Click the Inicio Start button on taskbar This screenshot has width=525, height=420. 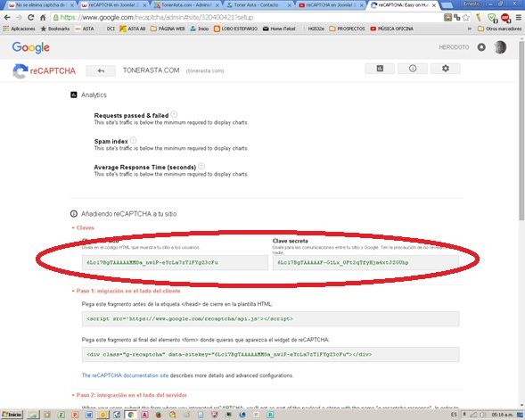[x=12, y=415]
